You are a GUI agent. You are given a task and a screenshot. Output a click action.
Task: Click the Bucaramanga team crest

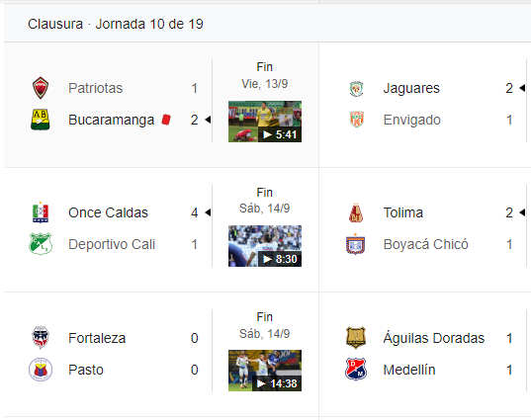coord(41,120)
